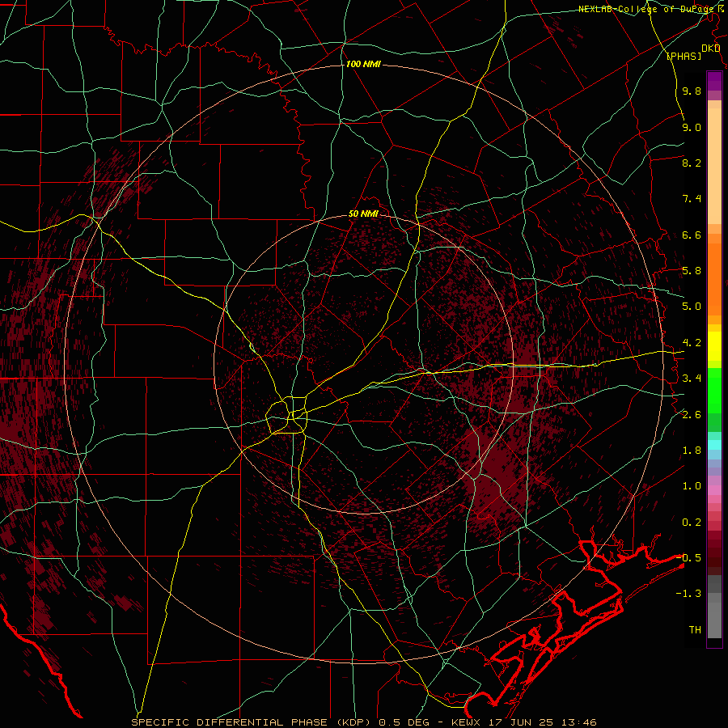Click the pink segment of the color bar
Viewport: 728px width, 728px height.
click(714, 490)
